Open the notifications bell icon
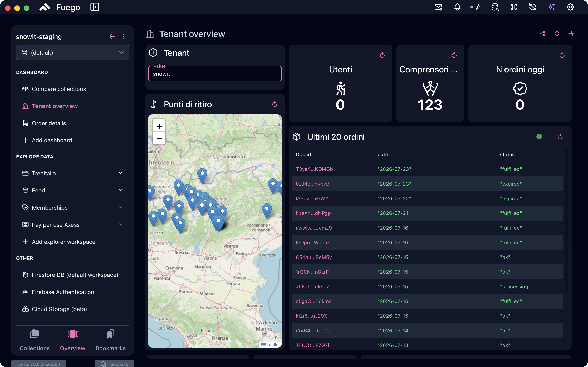 [457, 7]
